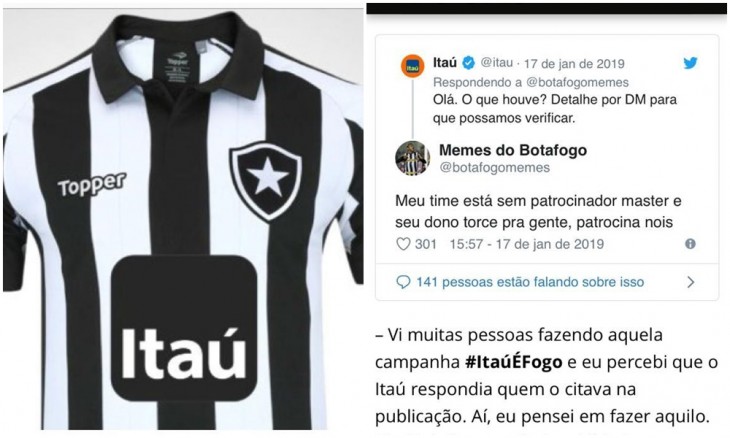Expand conversation with the chevron arrow
The width and height of the screenshot is (730, 438).
pos(691,282)
